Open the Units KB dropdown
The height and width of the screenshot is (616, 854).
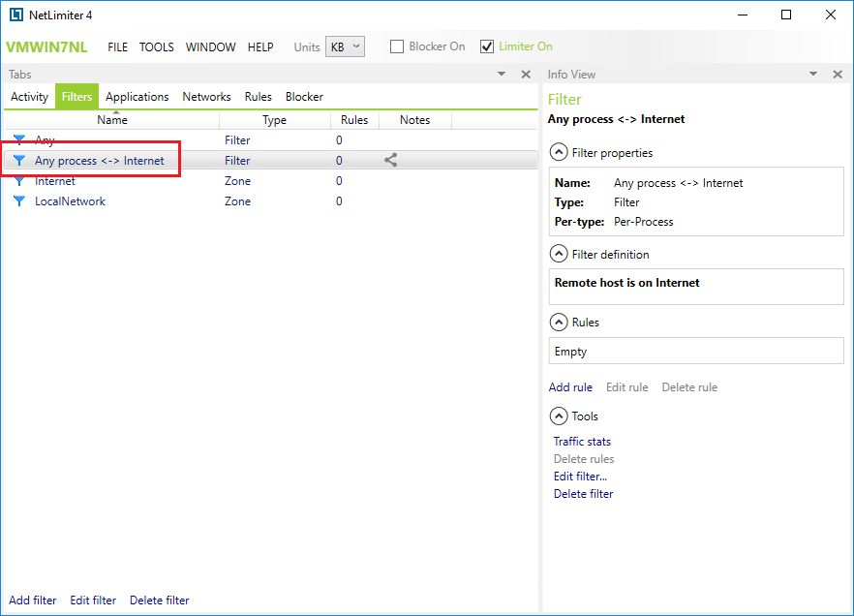(345, 46)
